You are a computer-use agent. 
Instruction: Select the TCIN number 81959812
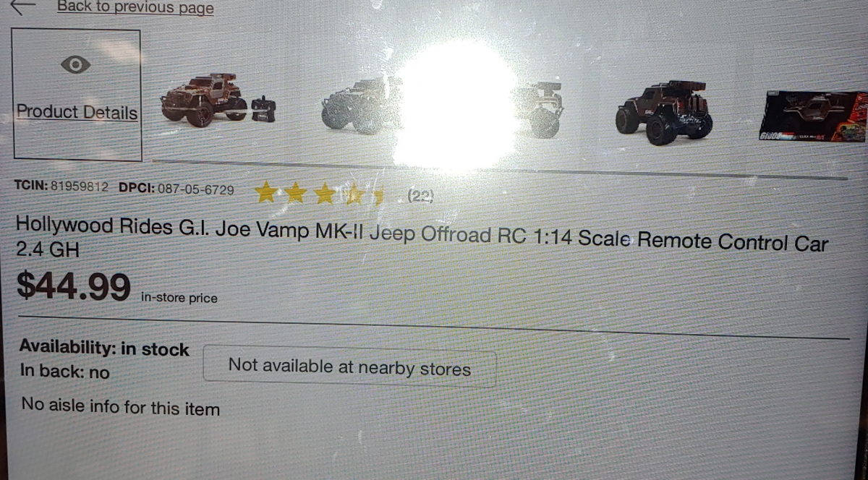pos(80,187)
